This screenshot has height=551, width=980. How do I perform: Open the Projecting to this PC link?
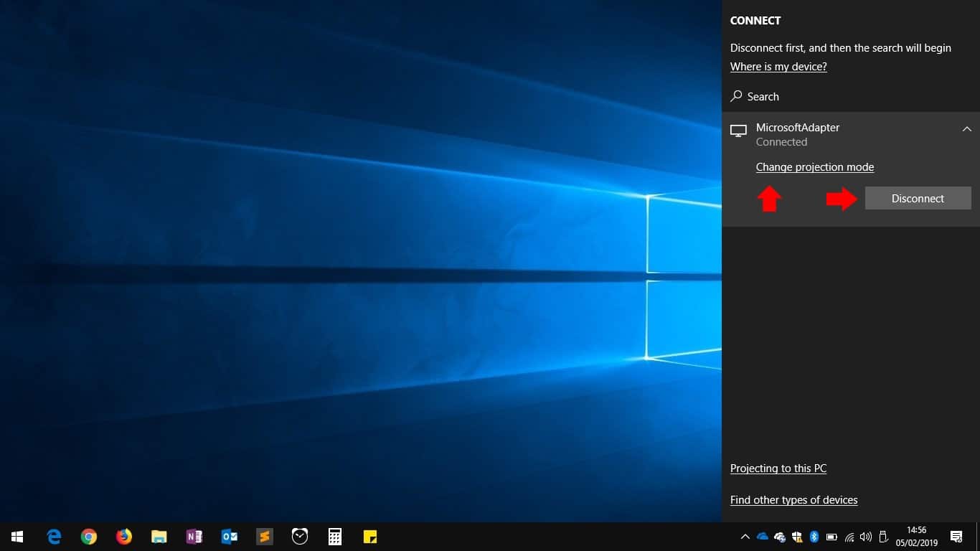(778, 468)
